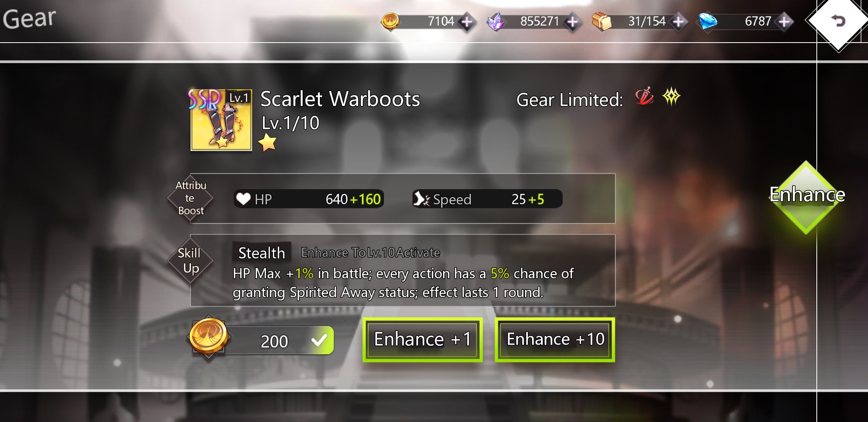
Task: Click the Enhance +1 button
Action: [x=422, y=340]
